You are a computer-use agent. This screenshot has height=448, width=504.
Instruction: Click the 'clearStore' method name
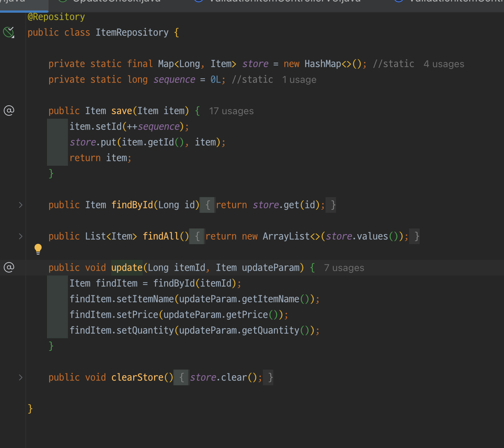pyautogui.click(x=137, y=377)
